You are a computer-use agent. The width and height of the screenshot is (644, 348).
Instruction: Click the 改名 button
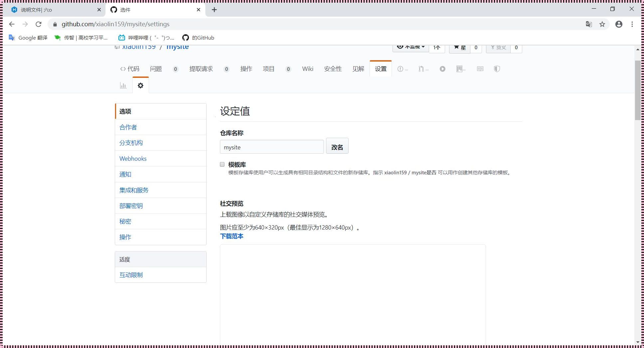coord(337,146)
